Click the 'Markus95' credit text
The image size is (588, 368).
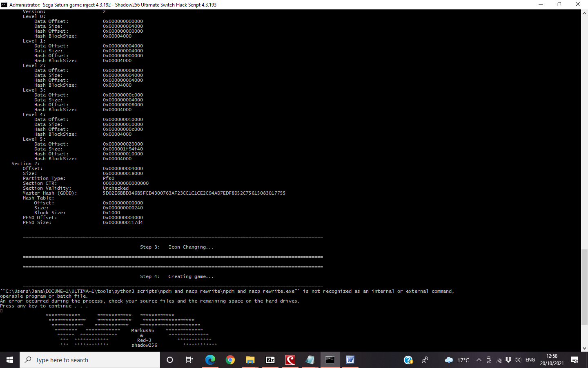143,330
